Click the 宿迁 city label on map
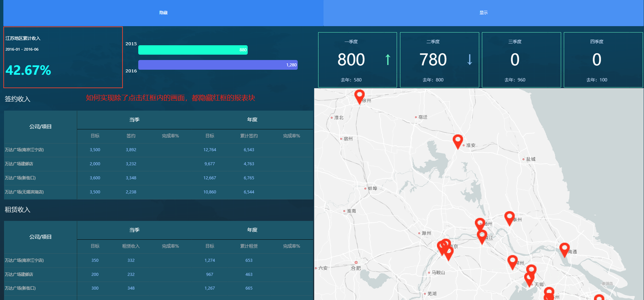This screenshot has width=644, height=300. [x=423, y=117]
